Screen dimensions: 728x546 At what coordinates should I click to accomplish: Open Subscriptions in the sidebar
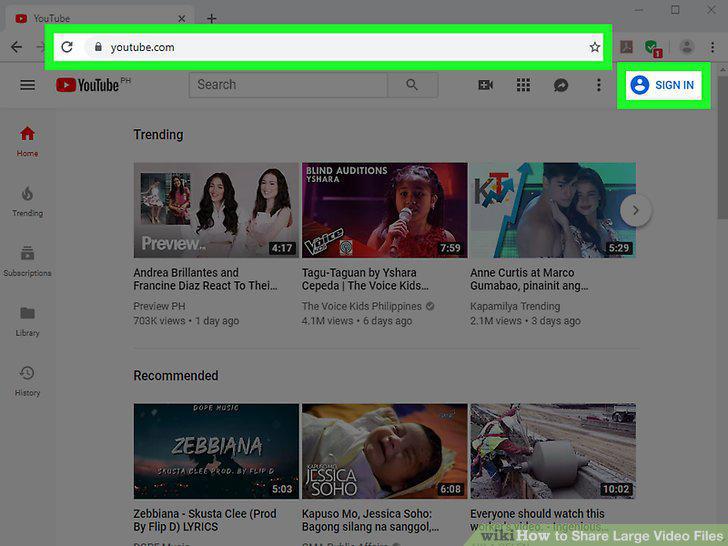click(27, 261)
